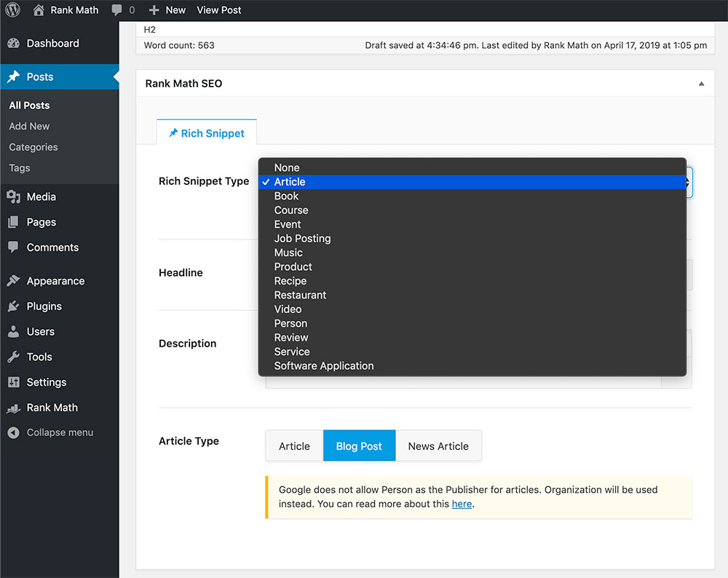Choose Recipe from the snippet type list

[x=290, y=281]
